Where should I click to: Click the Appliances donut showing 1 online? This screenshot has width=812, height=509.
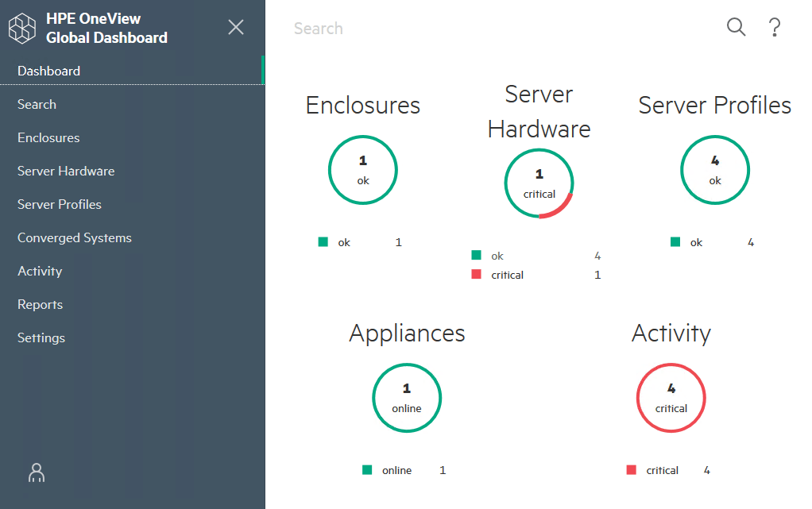pos(407,398)
